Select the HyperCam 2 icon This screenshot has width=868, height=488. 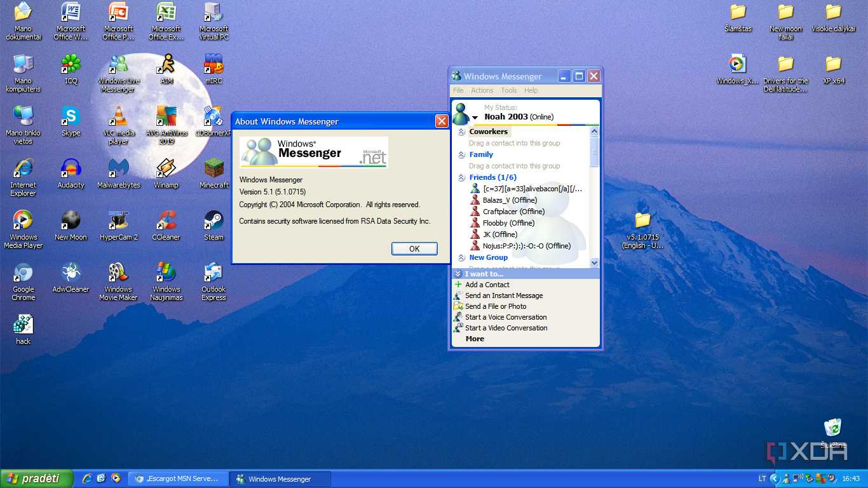(118, 226)
